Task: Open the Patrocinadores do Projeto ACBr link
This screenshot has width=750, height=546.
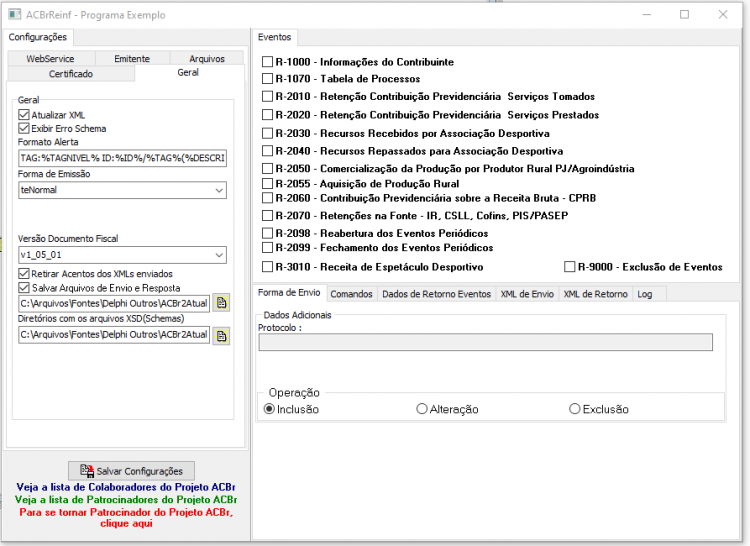Action: click(126, 500)
